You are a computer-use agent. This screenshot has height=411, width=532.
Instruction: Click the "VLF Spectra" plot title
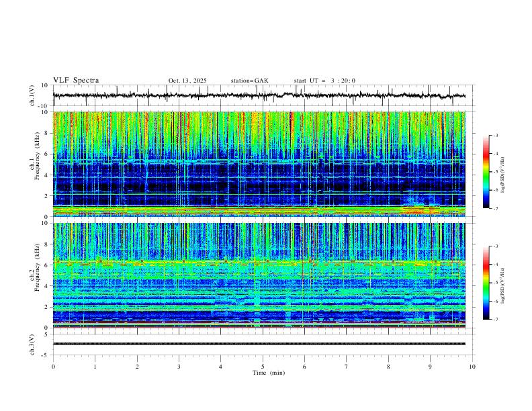[76, 81]
